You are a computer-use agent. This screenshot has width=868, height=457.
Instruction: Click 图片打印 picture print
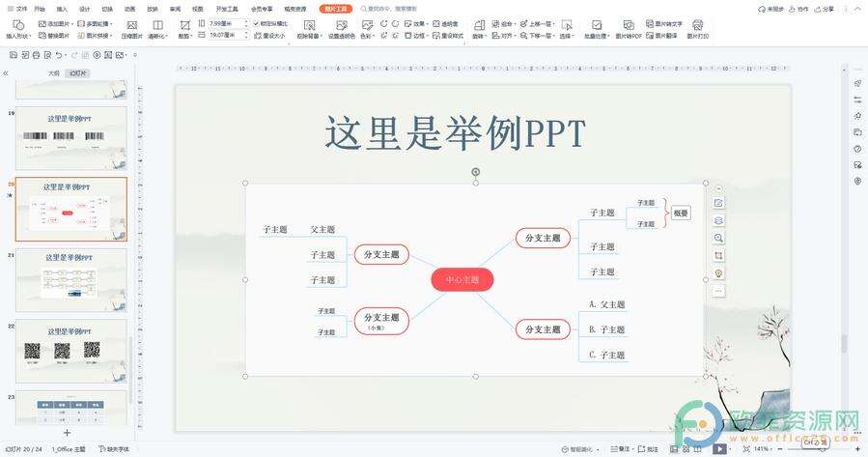(x=697, y=29)
